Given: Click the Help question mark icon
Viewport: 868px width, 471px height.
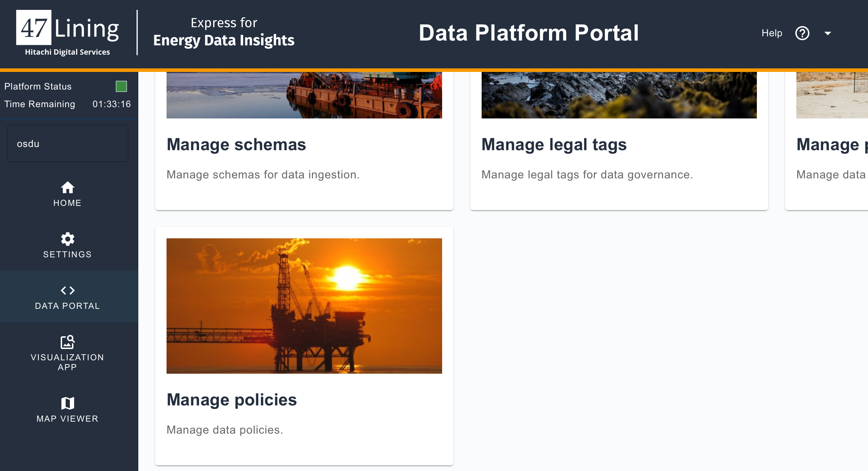Looking at the screenshot, I should click(802, 33).
